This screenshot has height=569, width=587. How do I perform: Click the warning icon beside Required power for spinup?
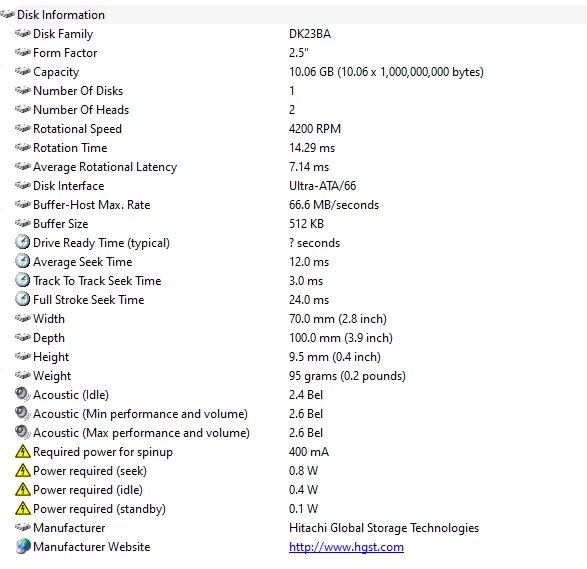click(x=22, y=451)
